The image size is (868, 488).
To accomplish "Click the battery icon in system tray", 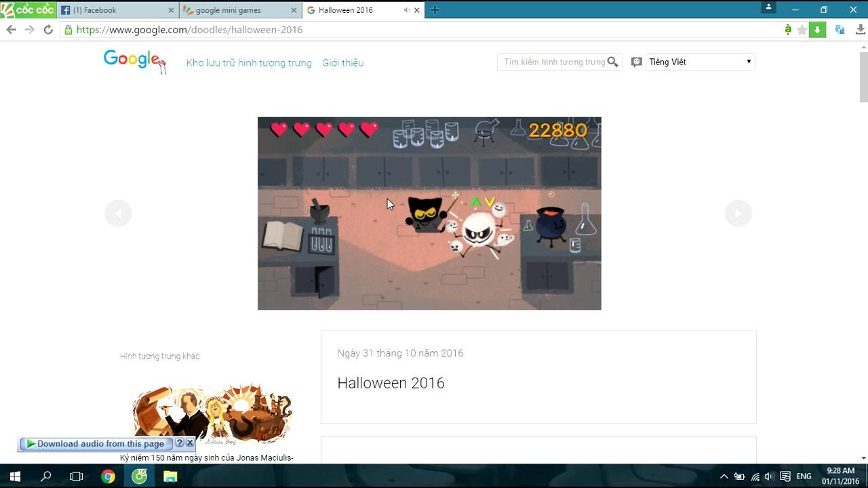I will coord(739,476).
